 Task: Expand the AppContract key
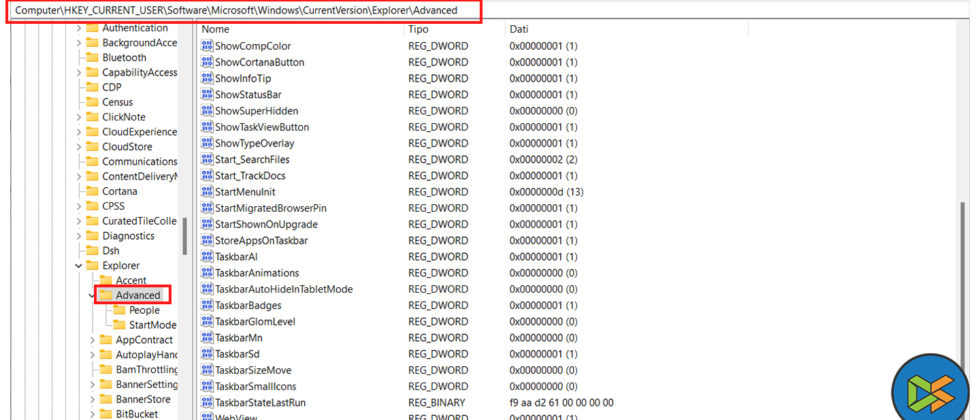click(x=92, y=340)
